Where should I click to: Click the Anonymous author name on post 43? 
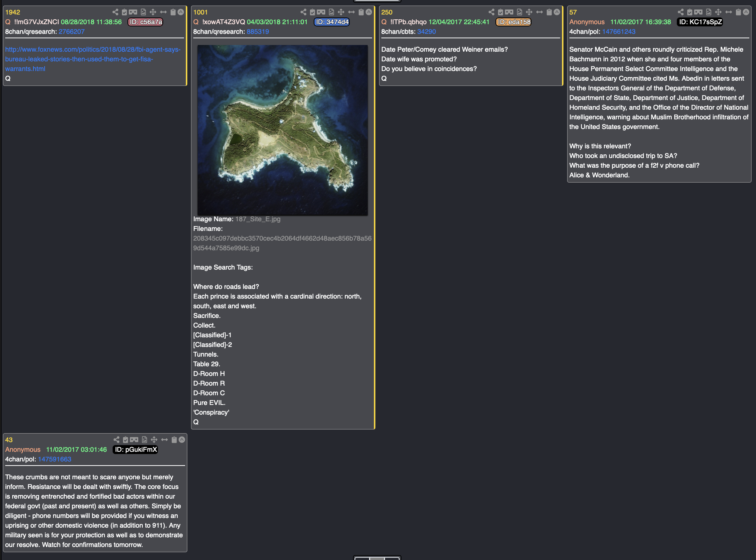coord(23,450)
